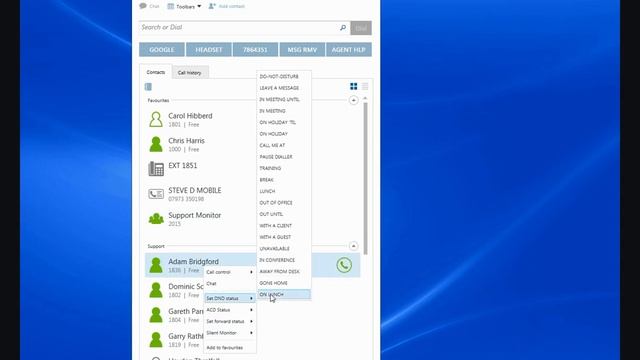Collapse the Favourites group
This screenshot has width=640, height=360.
pos(353,100)
